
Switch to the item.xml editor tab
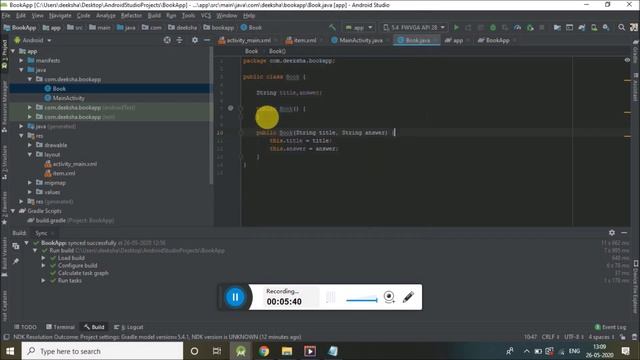tap(304, 40)
